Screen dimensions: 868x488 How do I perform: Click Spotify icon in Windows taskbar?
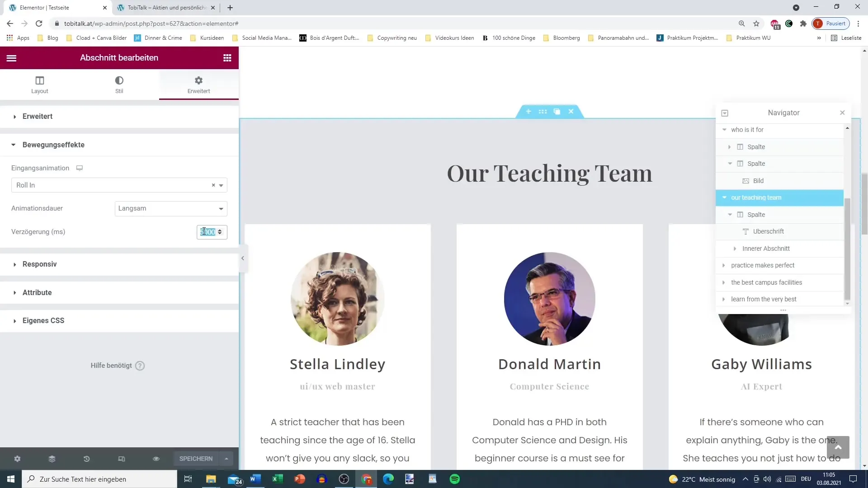[455, 479]
